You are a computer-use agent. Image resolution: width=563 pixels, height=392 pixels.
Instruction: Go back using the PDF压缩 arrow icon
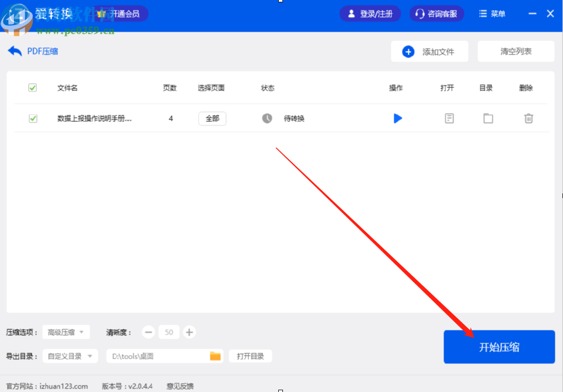(15, 52)
